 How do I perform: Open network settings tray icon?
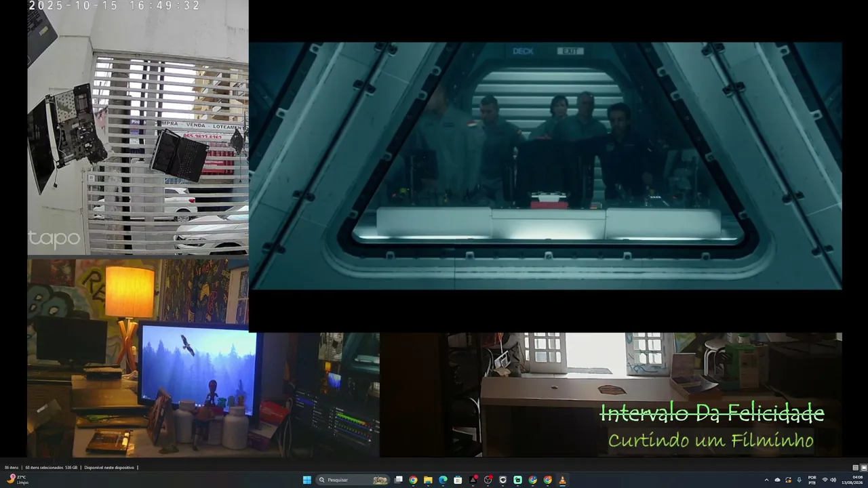(825, 480)
